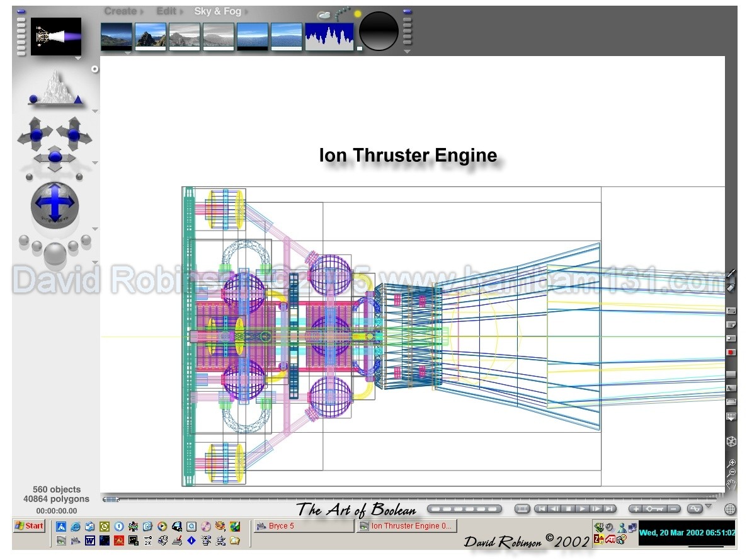
Task: Click the play animation button
Action: [582, 509]
